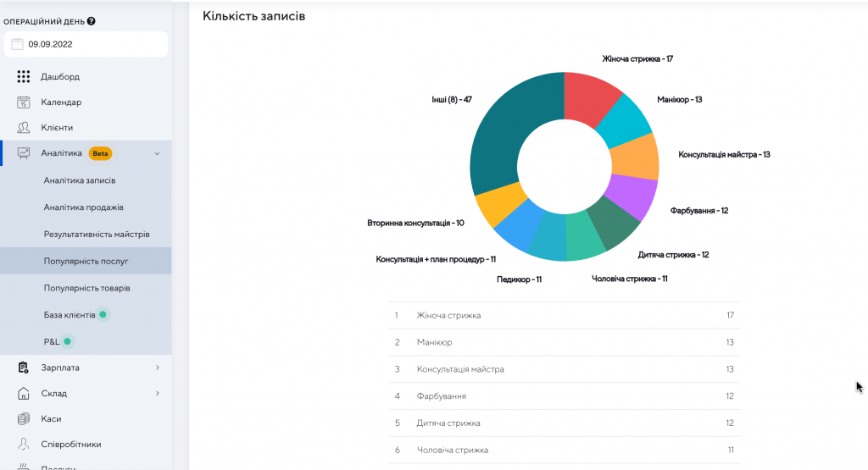Go to Результативність майстрів
Viewport: 868px width, 470px height.
[x=97, y=234]
